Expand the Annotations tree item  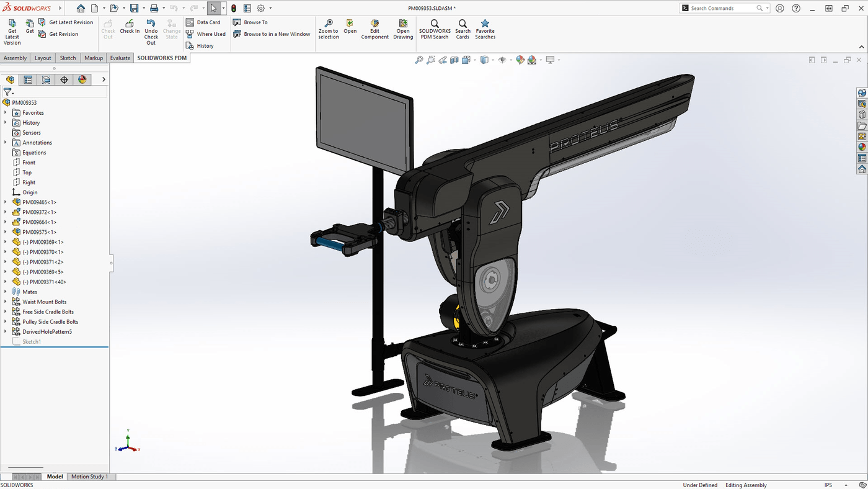click(5, 142)
